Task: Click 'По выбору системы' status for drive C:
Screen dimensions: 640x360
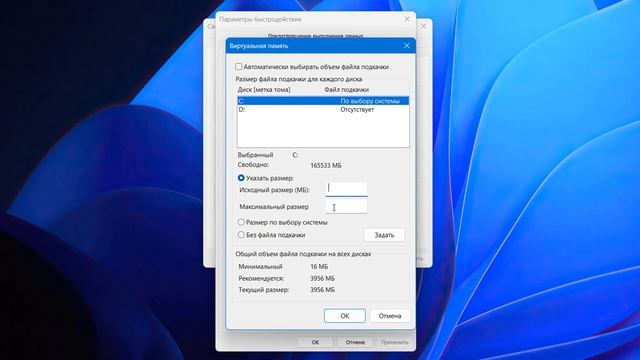Action: pos(370,101)
